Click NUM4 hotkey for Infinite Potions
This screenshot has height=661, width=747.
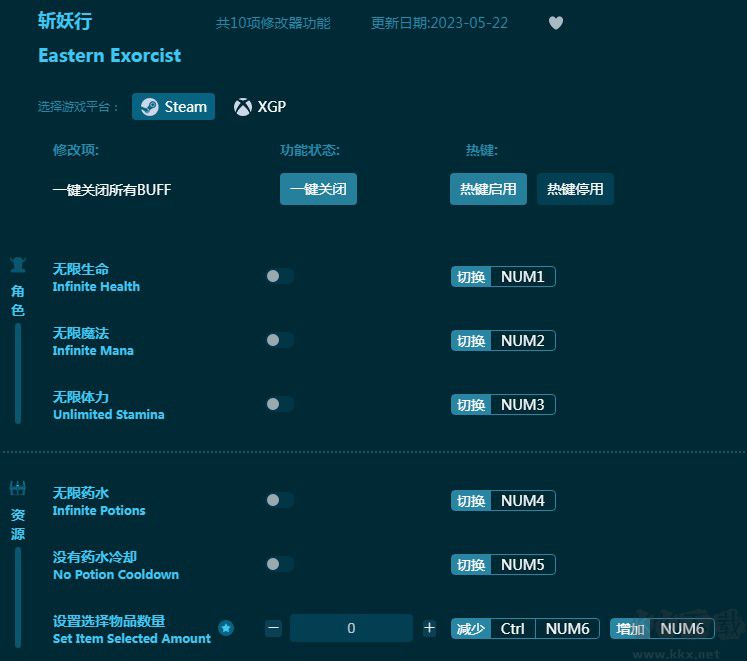523,500
